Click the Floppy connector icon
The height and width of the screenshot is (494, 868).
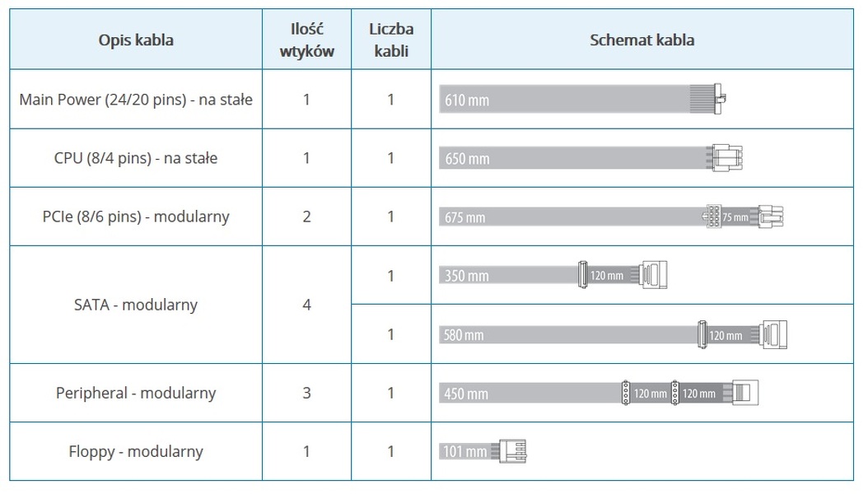[x=515, y=451]
